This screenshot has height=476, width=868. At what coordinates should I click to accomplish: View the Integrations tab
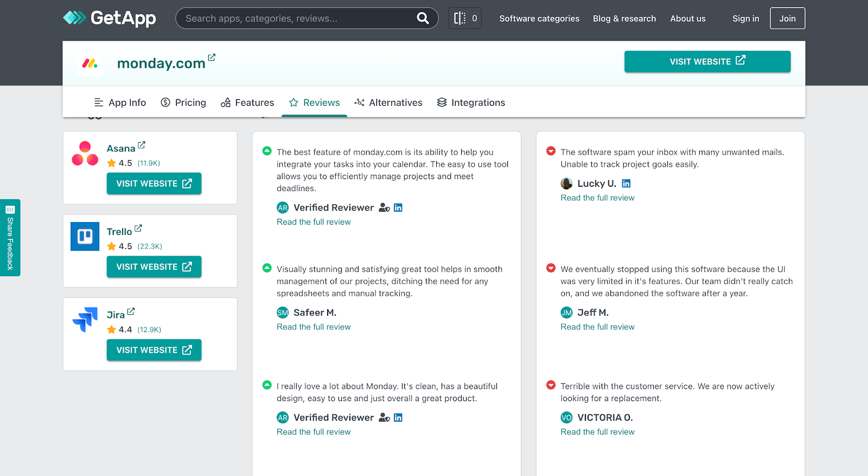click(x=471, y=103)
